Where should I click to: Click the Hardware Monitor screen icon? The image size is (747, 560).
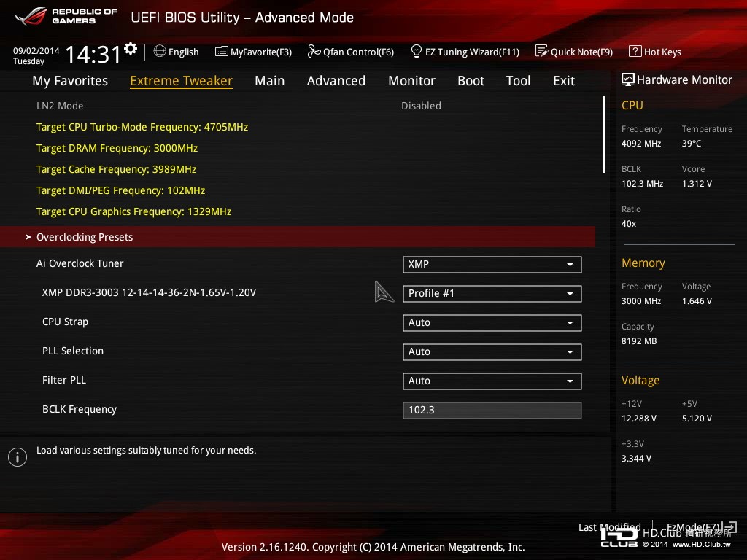point(628,80)
